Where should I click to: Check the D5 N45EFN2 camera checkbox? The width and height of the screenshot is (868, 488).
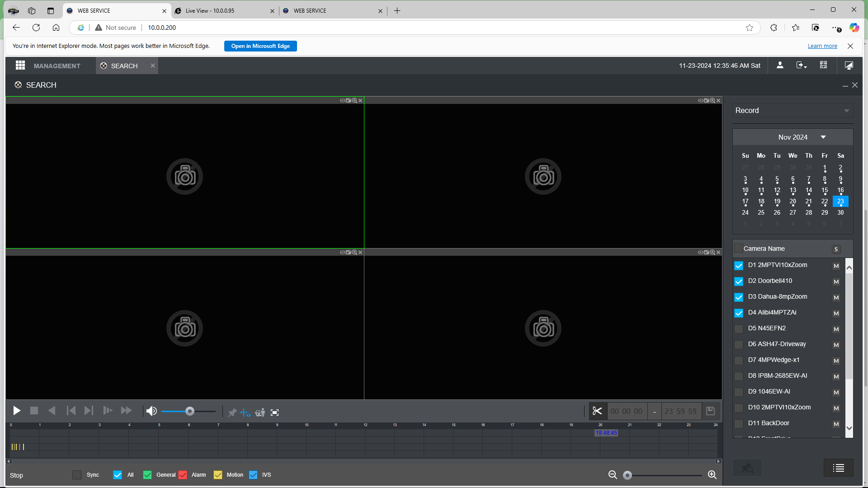(x=739, y=329)
